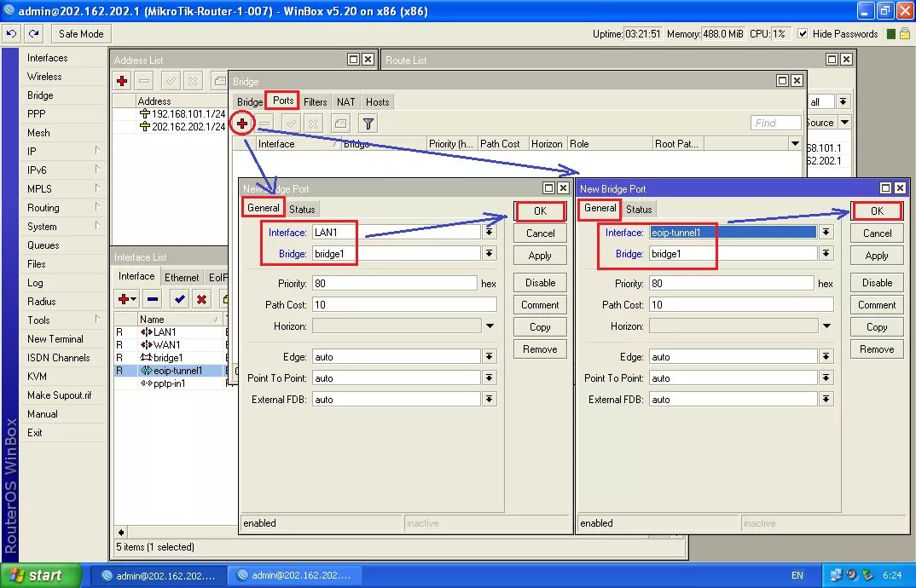Add a new bridge port with plus icon

point(242,124)
